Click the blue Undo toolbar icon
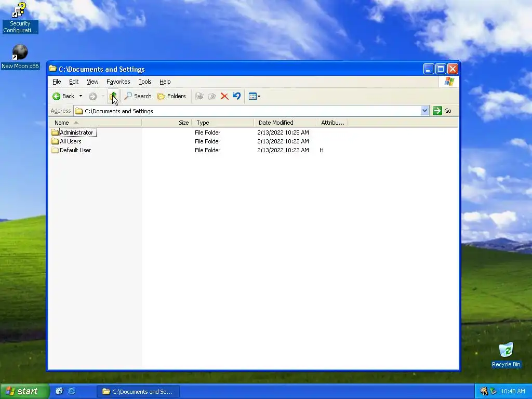532x399 pixels. 236,96
